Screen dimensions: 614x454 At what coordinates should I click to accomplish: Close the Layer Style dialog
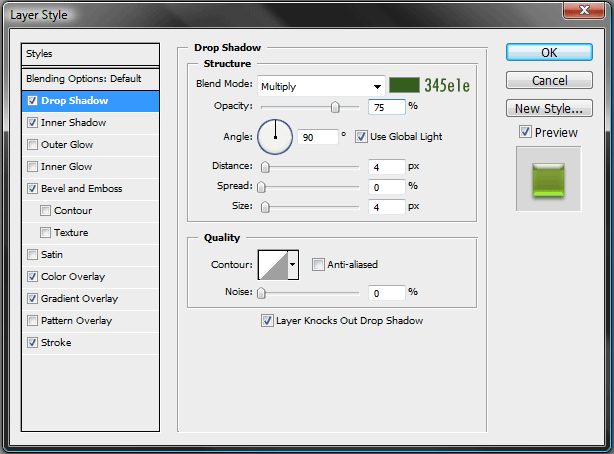point(583,9)
